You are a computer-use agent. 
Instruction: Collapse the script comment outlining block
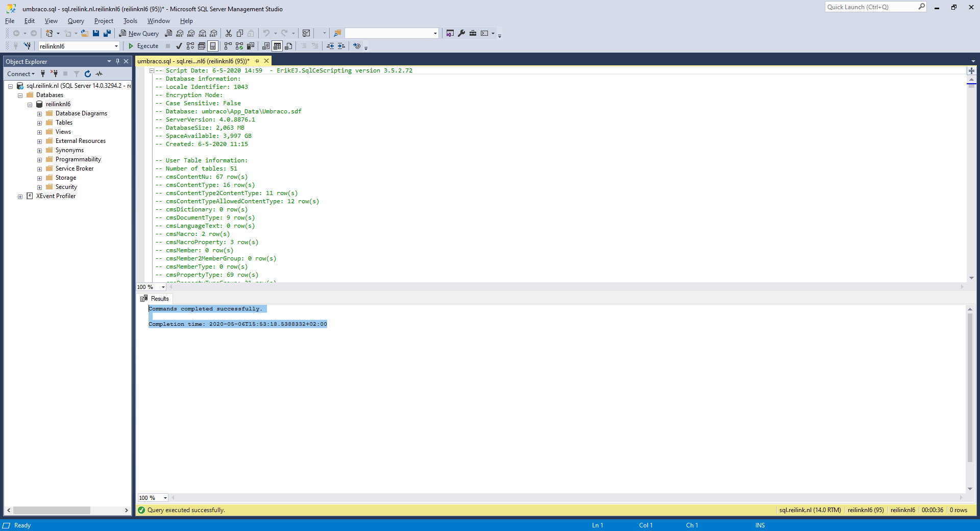pos(152,71)
